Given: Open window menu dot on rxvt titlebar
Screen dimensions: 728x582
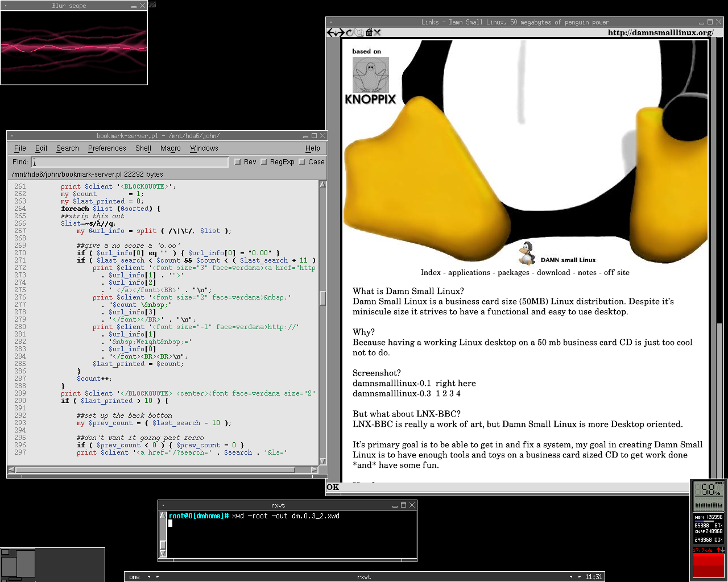Looking at the screenshot, I should point(163,505).
